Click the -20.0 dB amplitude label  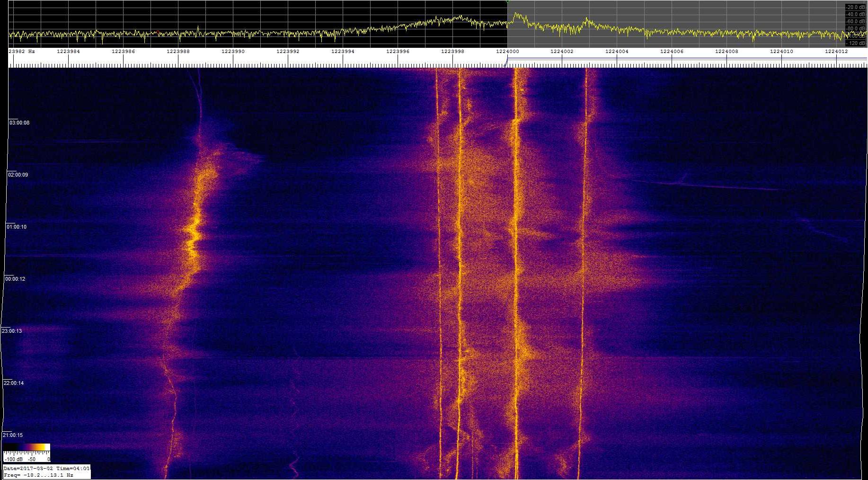(856, 7)
